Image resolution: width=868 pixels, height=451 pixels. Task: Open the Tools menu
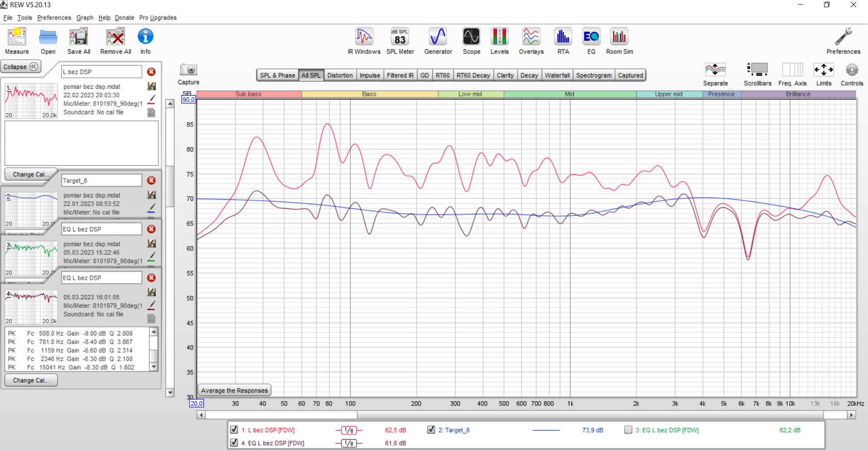25,18
